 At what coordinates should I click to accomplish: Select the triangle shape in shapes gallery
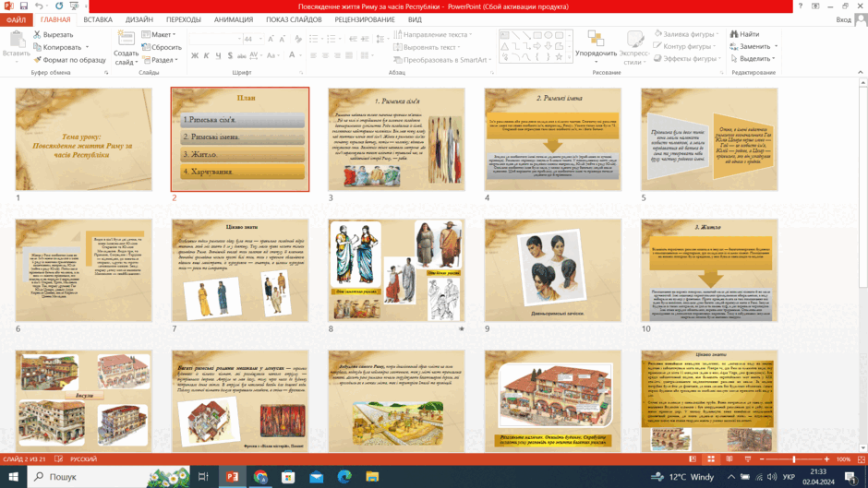504,46
